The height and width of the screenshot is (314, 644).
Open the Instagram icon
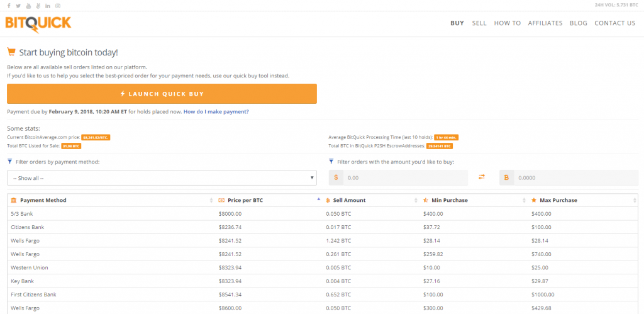pos(58,6)
